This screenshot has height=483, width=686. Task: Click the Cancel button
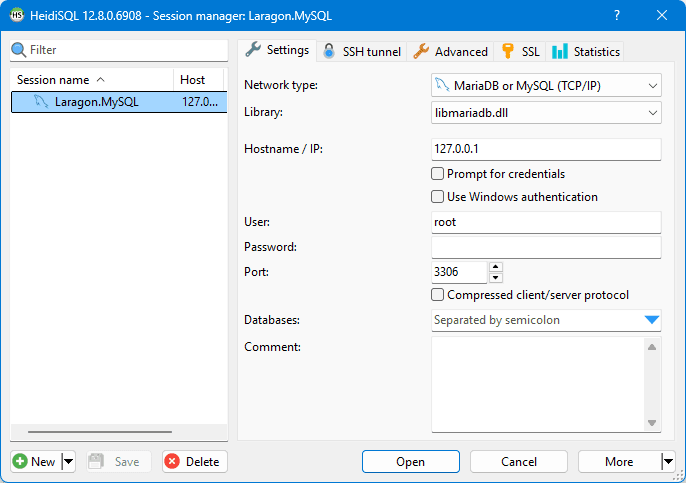coord(519,462)
